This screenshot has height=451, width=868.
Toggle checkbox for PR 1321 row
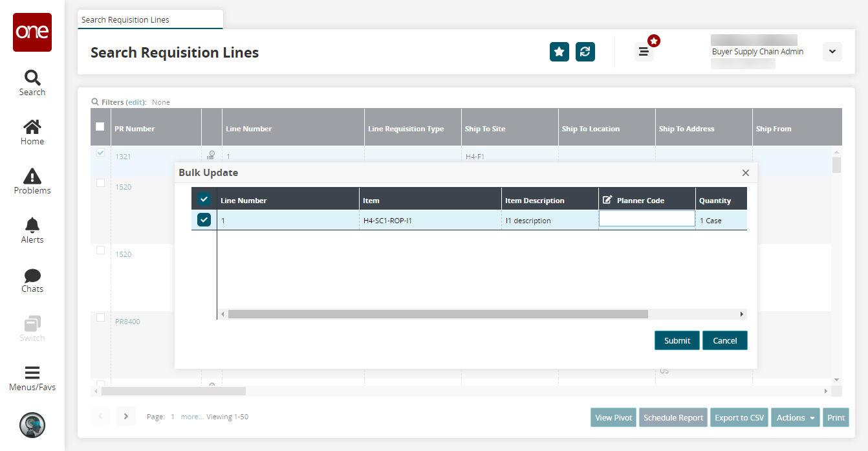pos(100,153)
